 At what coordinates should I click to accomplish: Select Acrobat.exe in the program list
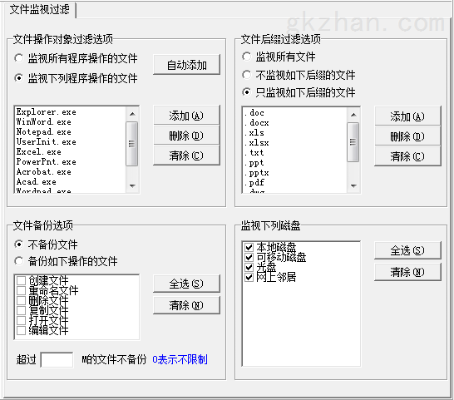pos(44,172)
